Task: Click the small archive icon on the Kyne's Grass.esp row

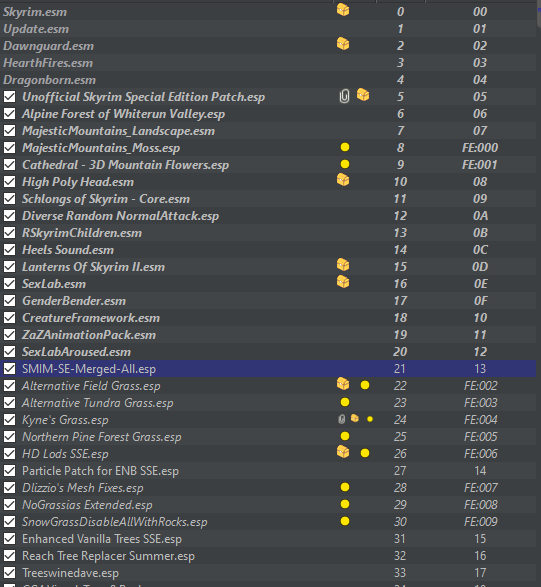Action: tap(355, 418)
